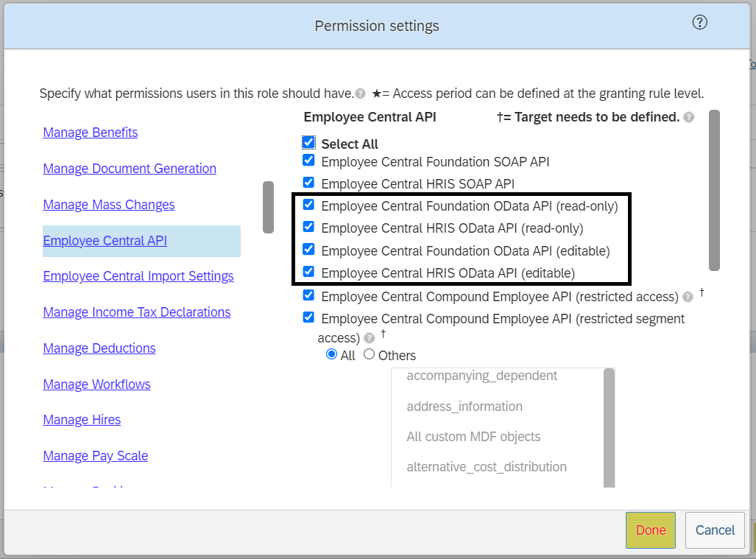Open Manage Hires permissions

pos(82,420)
